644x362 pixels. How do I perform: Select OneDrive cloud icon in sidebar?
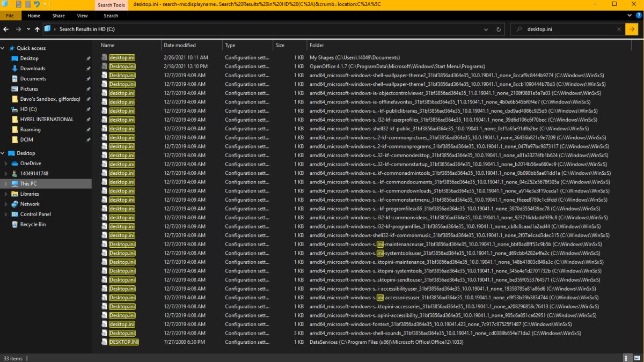tap(14, 164)
